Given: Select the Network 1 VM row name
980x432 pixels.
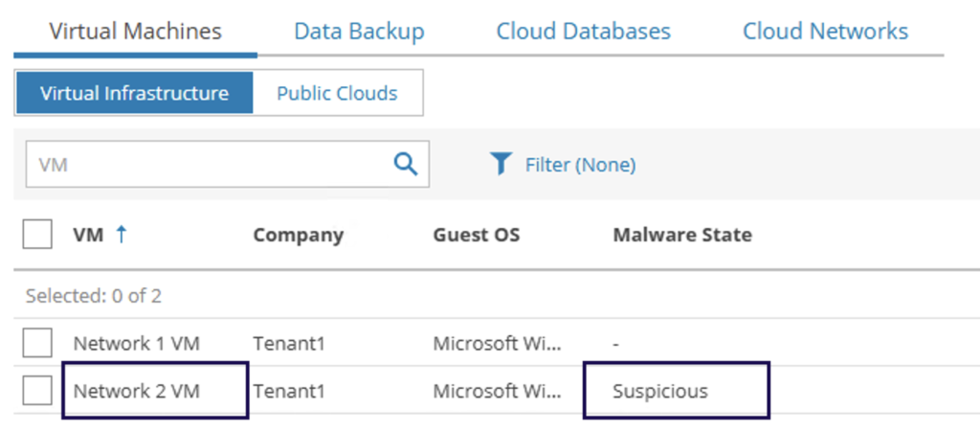Looking at the screenshot, I should (136, 343).
